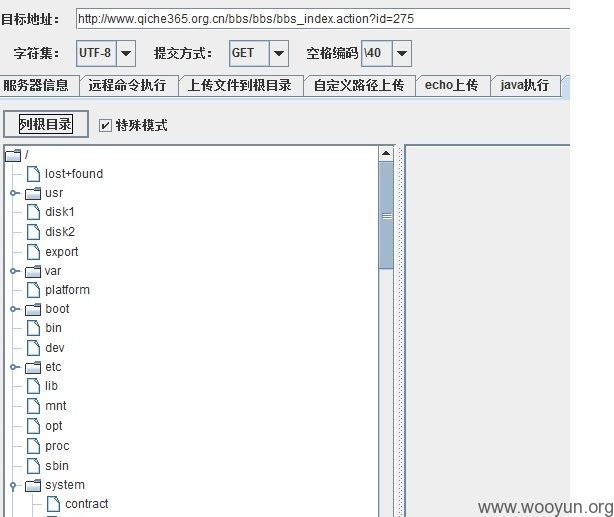Click the opt file icon

pos(33,426)
